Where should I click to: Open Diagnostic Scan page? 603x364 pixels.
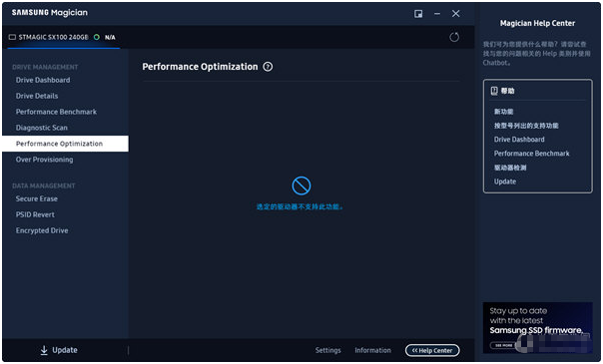point(42,128)
